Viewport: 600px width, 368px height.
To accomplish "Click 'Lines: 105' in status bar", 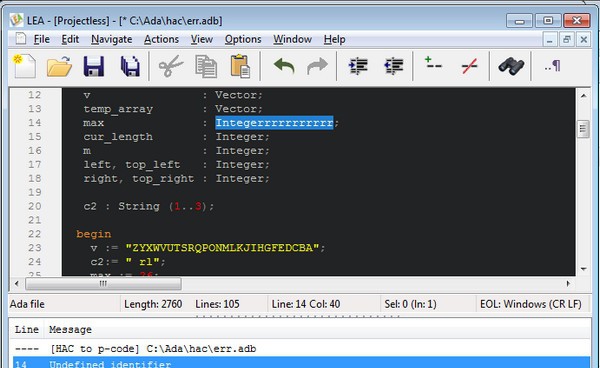I will pos(217,304).
